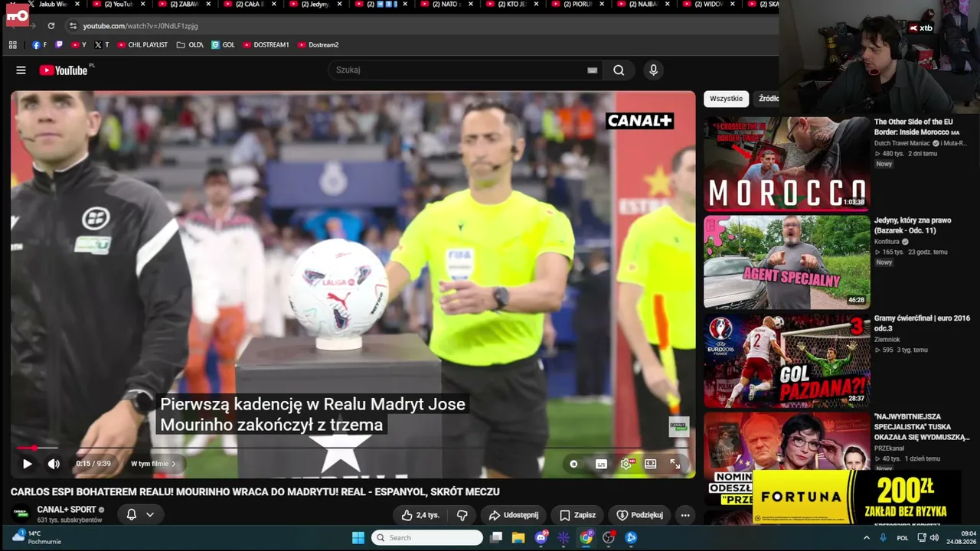Open Task View on the taskbar

pyautogui.click(x=496, y=538)
